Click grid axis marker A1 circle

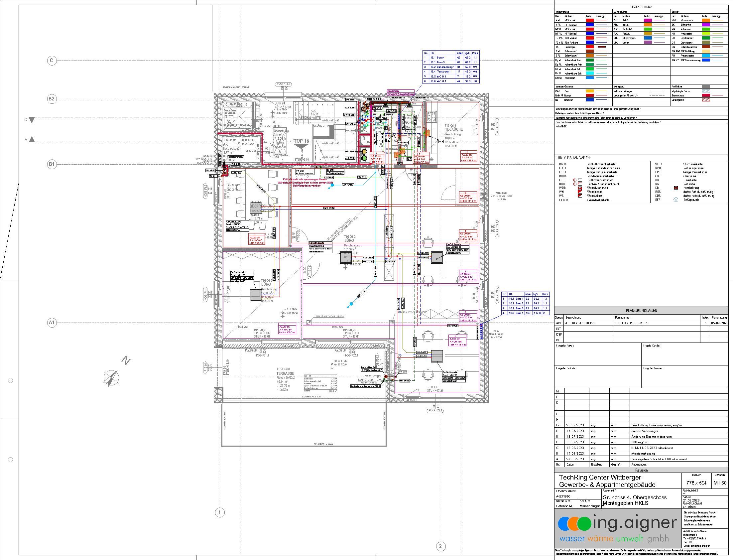52,323
